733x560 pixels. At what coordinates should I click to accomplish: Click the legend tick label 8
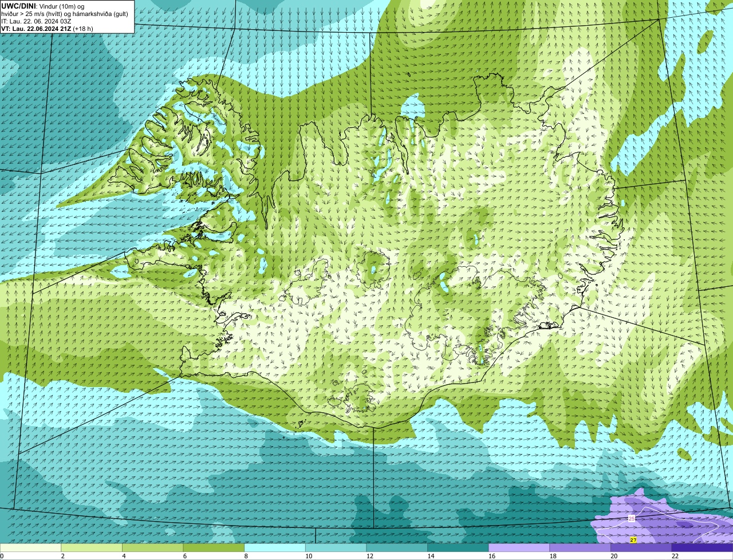pos(246,556)
